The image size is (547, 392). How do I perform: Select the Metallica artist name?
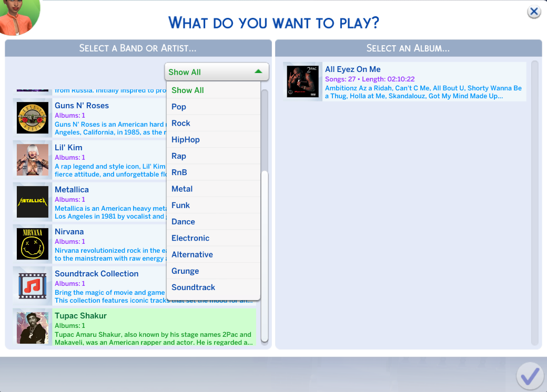(72, 190)
